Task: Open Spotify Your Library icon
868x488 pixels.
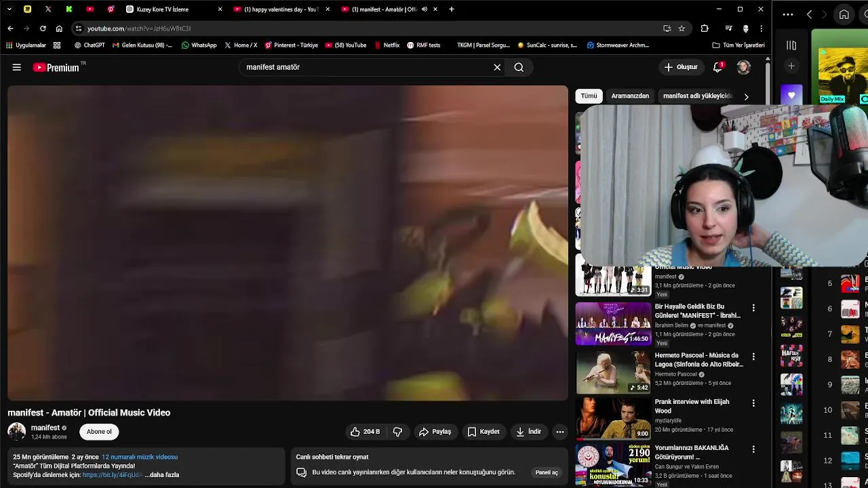Action: point(791,45)
